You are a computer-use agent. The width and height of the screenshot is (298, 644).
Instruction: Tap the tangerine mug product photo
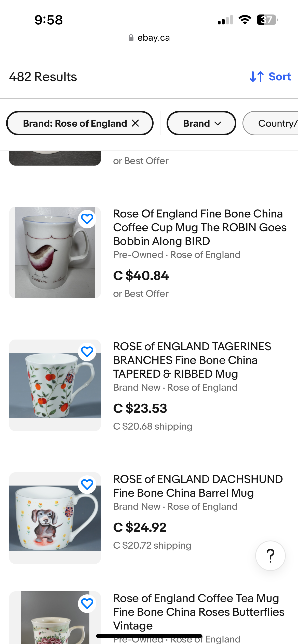coord(55,385)
